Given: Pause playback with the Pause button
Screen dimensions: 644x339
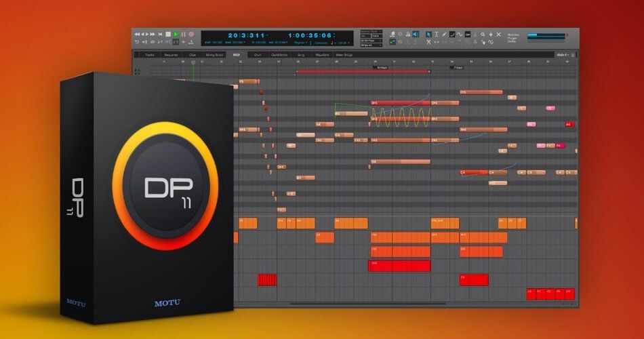Looking at the screenshot, I should [x=184, y=35].
